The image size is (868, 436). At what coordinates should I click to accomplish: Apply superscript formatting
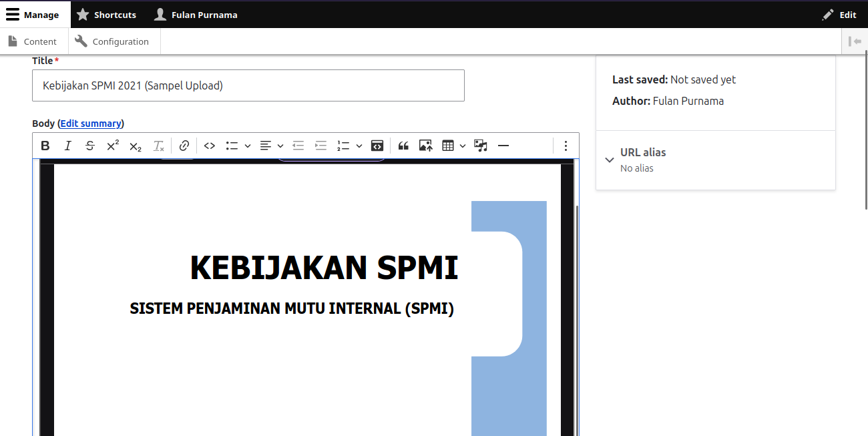click(113, 146)
